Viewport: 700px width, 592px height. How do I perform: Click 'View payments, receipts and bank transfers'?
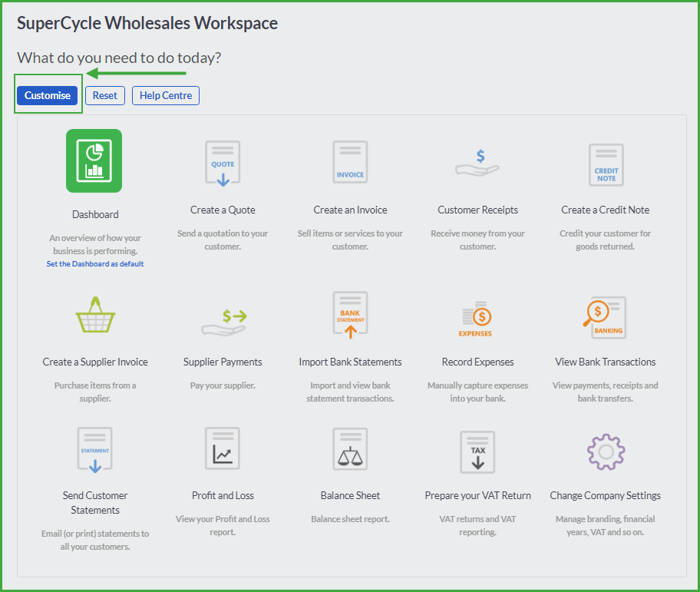click(606, 392)
